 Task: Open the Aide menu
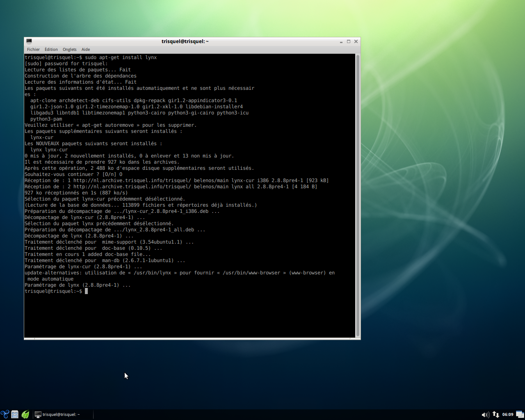[85, 49]
